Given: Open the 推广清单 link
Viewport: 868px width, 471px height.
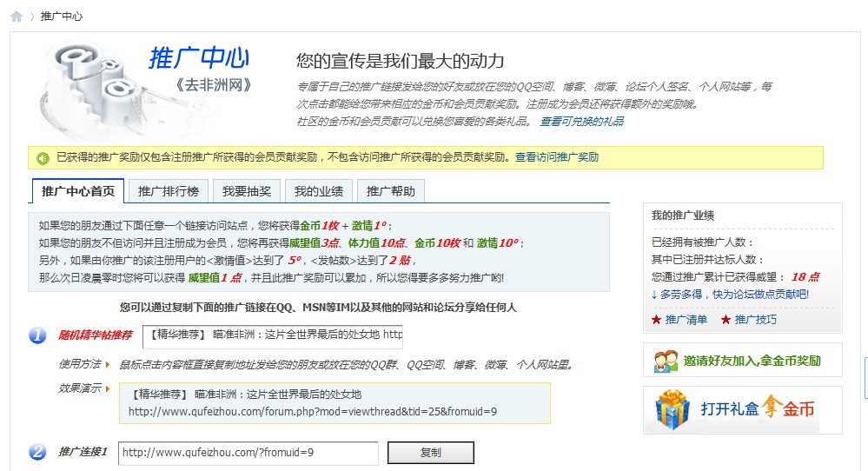Looking at the screenshot, I should tap(686, 319).
